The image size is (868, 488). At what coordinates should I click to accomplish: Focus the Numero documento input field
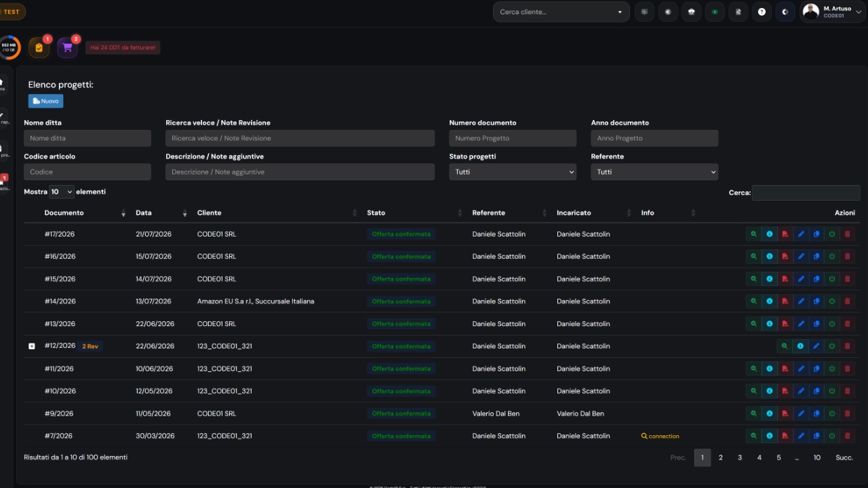[513, 138]
